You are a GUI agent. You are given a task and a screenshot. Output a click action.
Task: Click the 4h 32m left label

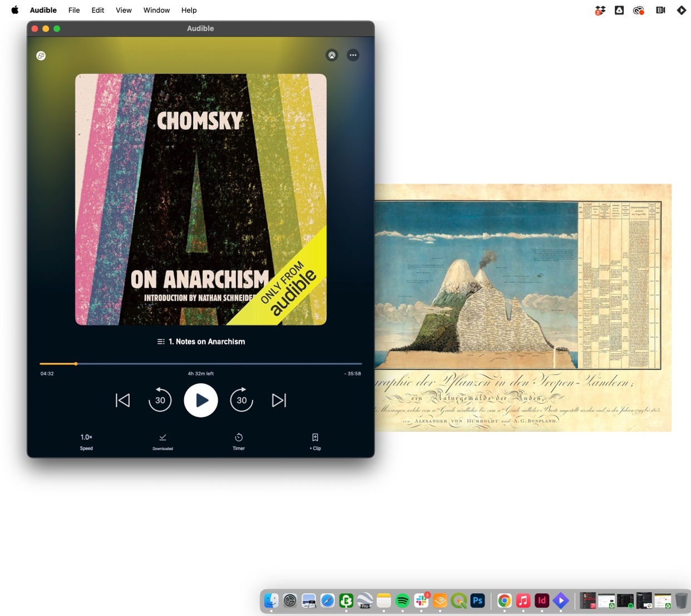click(x=201, y=374)
